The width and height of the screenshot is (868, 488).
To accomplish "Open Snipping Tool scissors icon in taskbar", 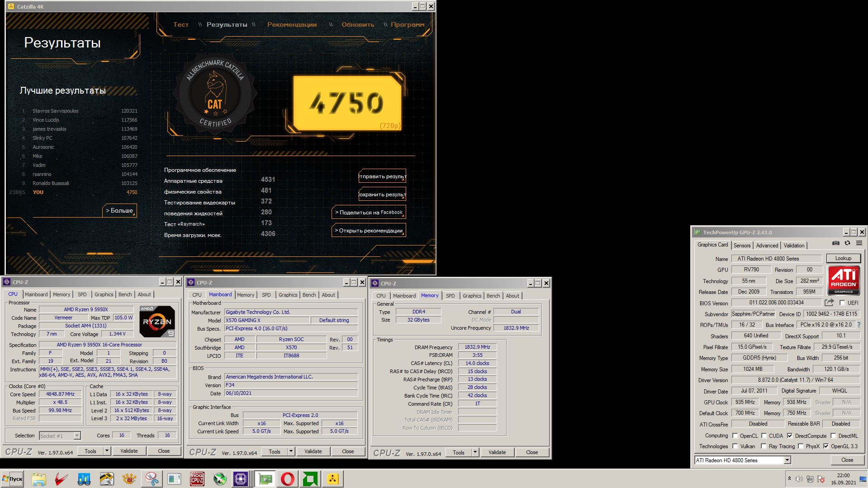I will (152, 479).
